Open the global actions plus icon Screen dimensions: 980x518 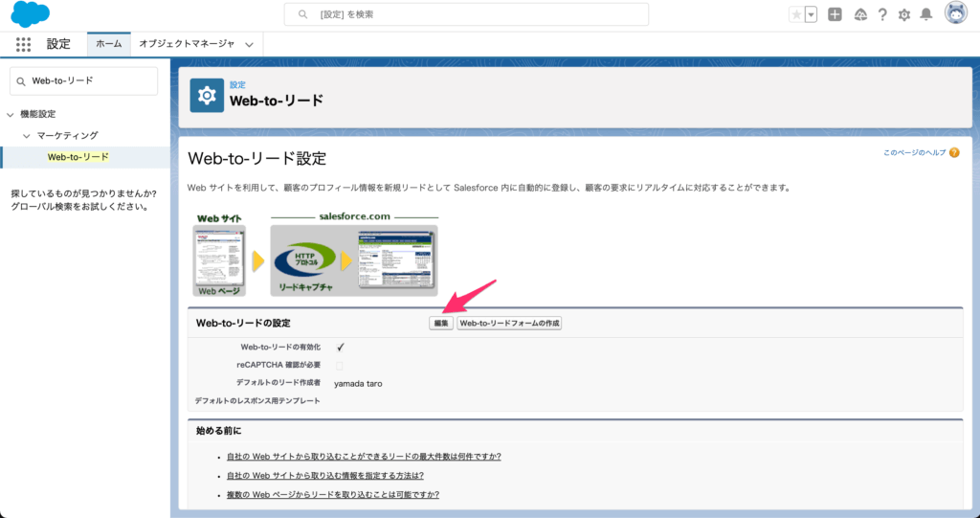(x=835, y=14)
